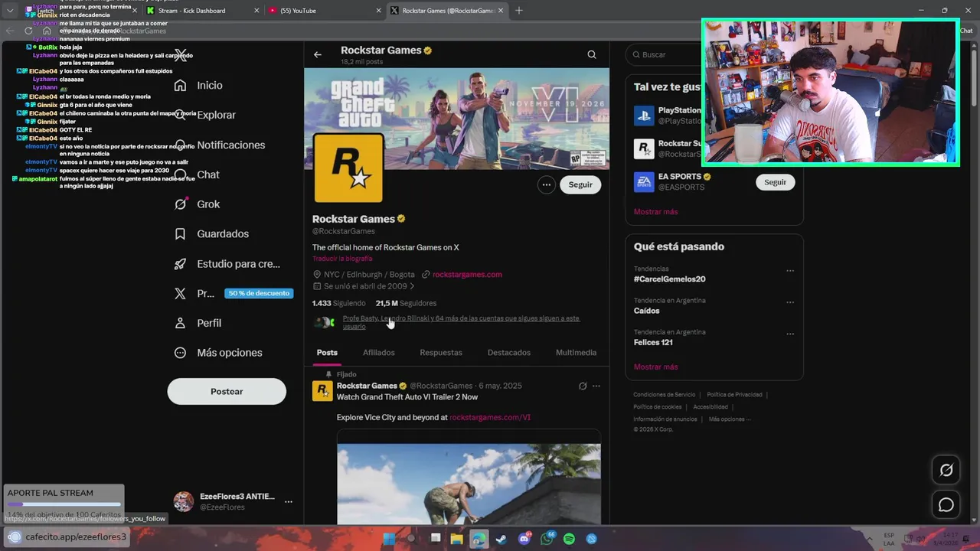Click the pinned post avatar icon

[322, 391]
